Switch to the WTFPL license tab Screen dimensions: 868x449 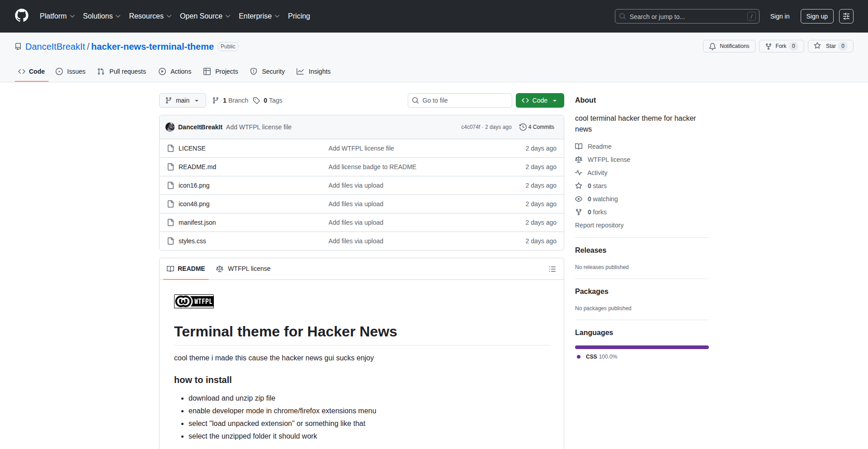point(243,269)
